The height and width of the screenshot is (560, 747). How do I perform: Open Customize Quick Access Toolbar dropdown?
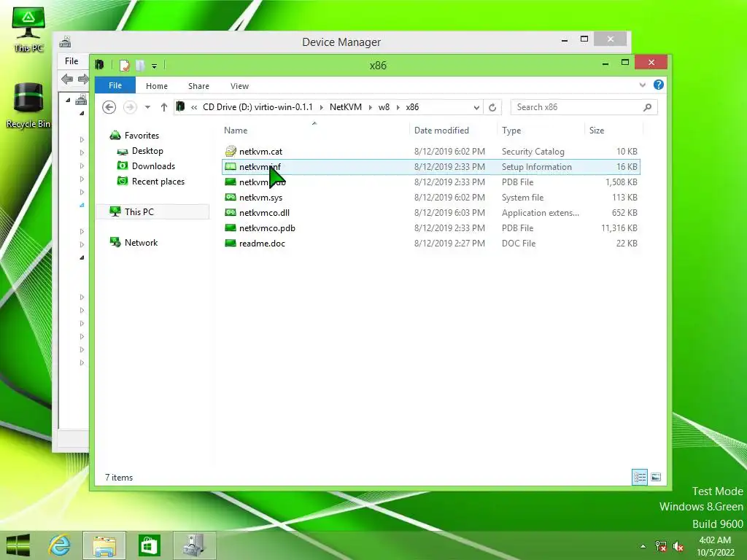(x=155, y=66)
